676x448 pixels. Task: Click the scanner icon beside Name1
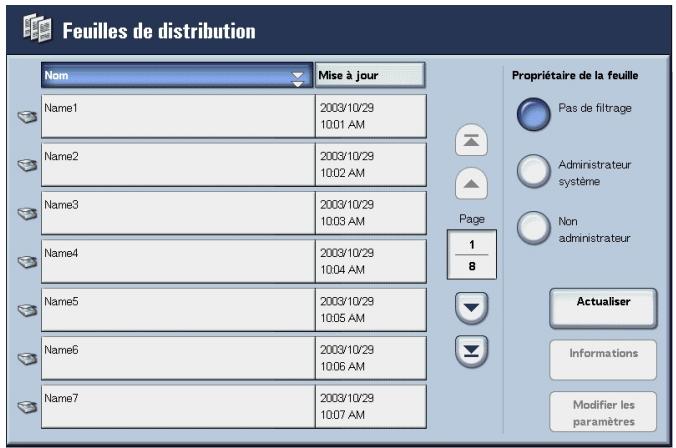(27, 116)
